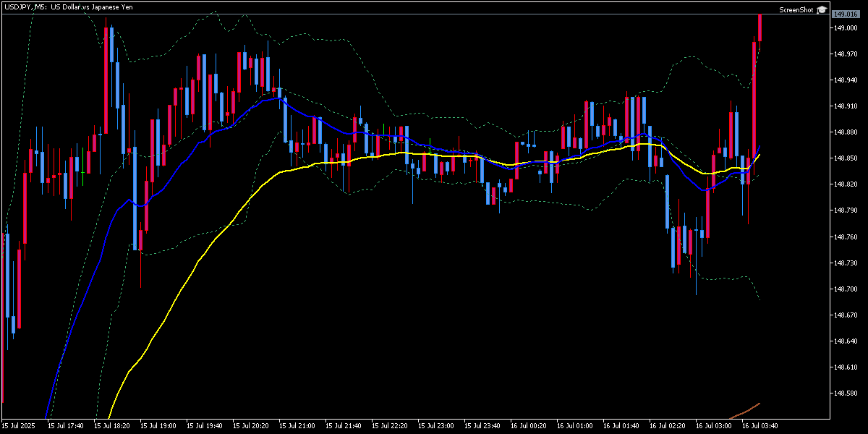Click the 149.000 price axis label
Screen dimensions: 868x434
click(x=846, y=28)
